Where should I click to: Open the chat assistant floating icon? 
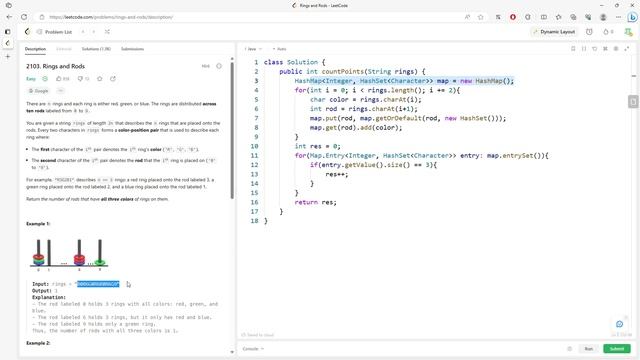[x=620, y=324]
